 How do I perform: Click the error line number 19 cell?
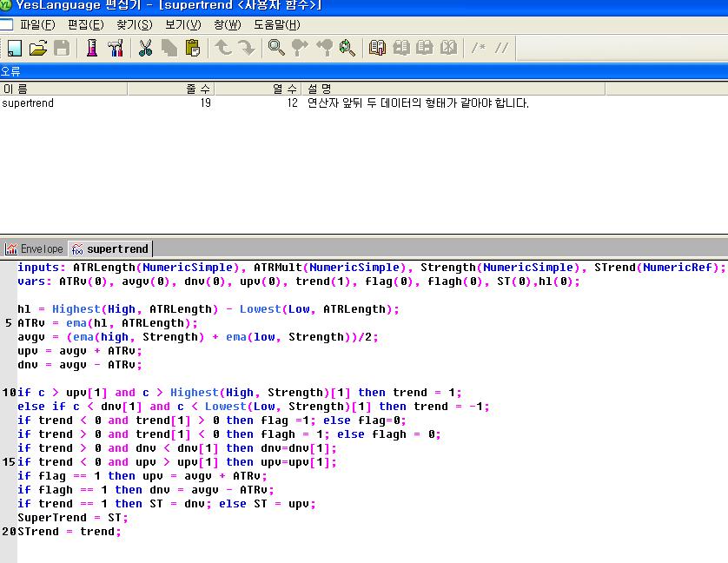pos(206,103)
